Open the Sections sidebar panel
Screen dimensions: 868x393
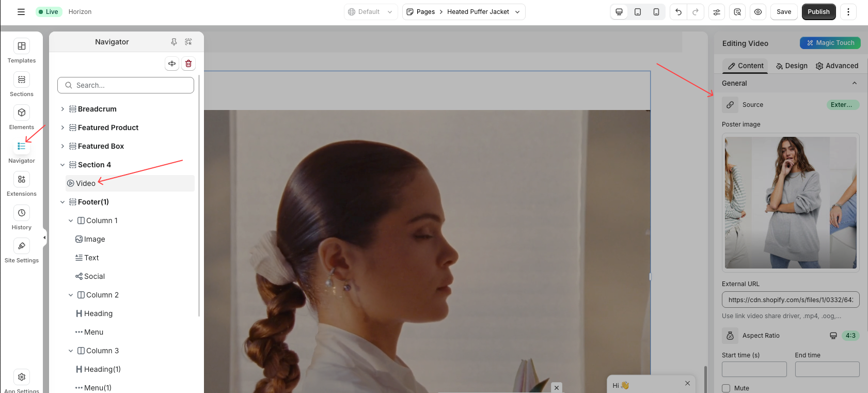(x=22, y=85)
